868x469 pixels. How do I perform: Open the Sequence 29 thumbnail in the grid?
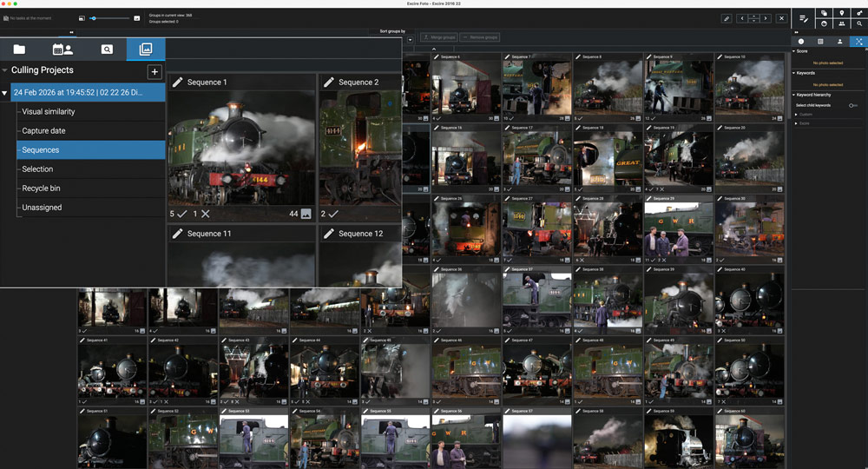pyautogui.click(x=679, y=229)
